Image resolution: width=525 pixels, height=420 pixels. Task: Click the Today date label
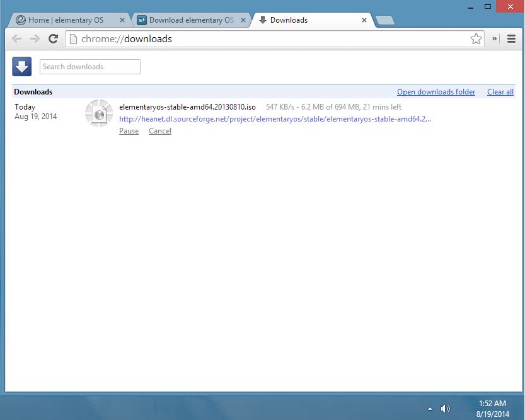pos(25,107)
